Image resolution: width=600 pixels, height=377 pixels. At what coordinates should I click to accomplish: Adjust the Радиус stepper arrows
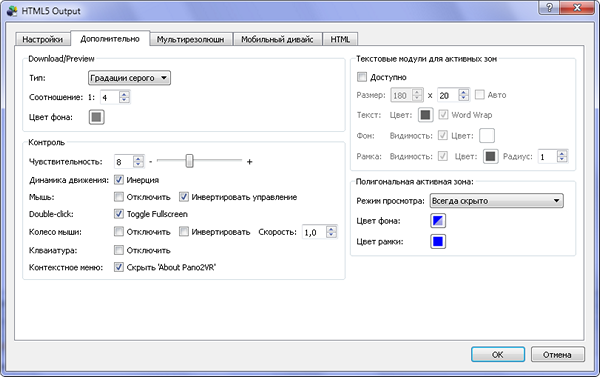pyautogui.click(x=562, y=156)
